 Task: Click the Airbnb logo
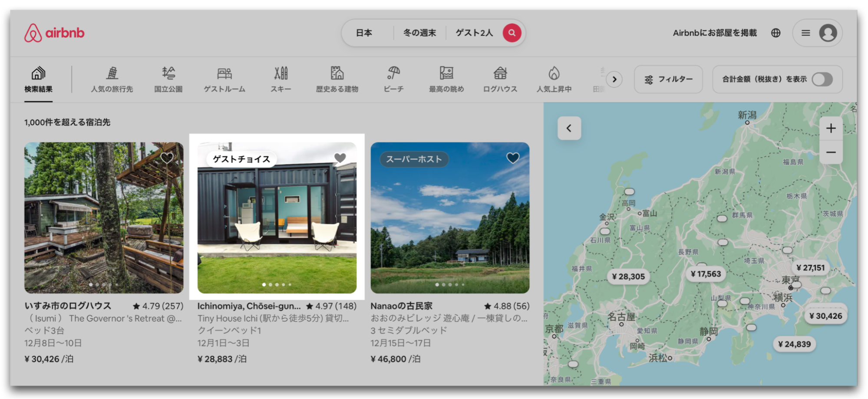tap(54, 33)
